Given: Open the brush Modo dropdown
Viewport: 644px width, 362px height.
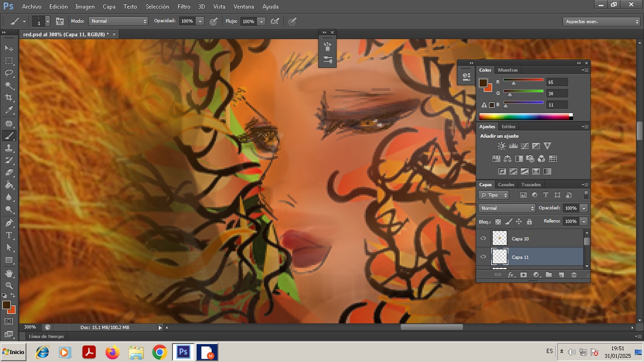Looking at the screenshot, I should (x=118, y=21).
